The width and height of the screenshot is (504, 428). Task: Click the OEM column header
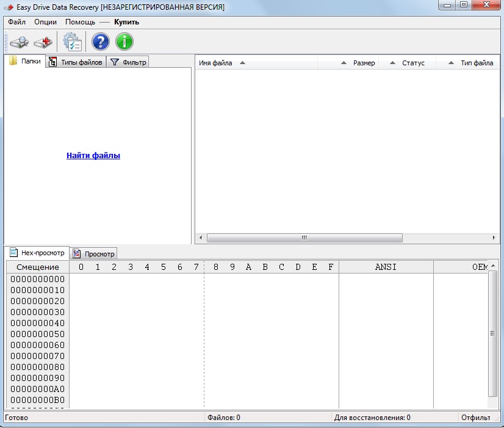click(461, 267)
